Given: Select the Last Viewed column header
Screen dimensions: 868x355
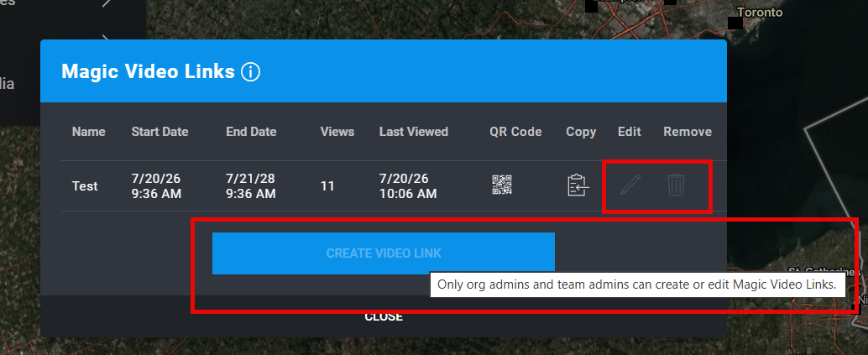Looking at the screenshot, I should pos(414,132).
